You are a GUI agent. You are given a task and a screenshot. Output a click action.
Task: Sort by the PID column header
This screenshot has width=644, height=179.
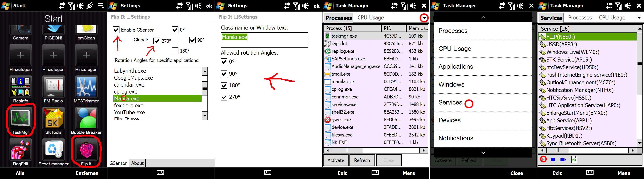393,28
